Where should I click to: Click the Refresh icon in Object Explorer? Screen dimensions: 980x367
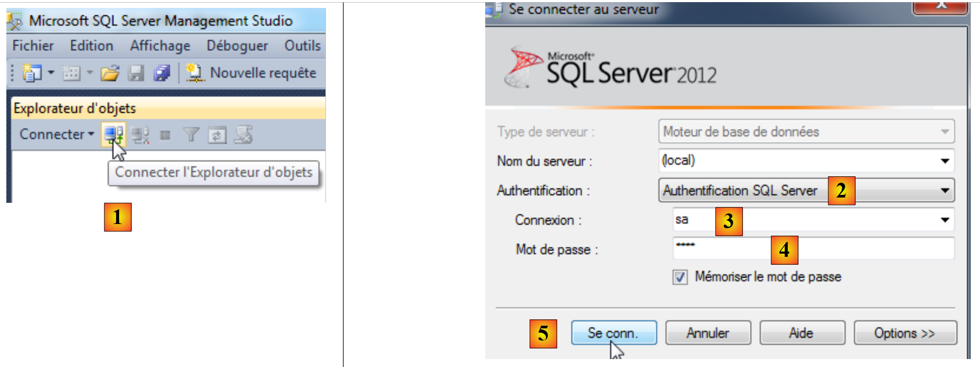pos(216,136)
